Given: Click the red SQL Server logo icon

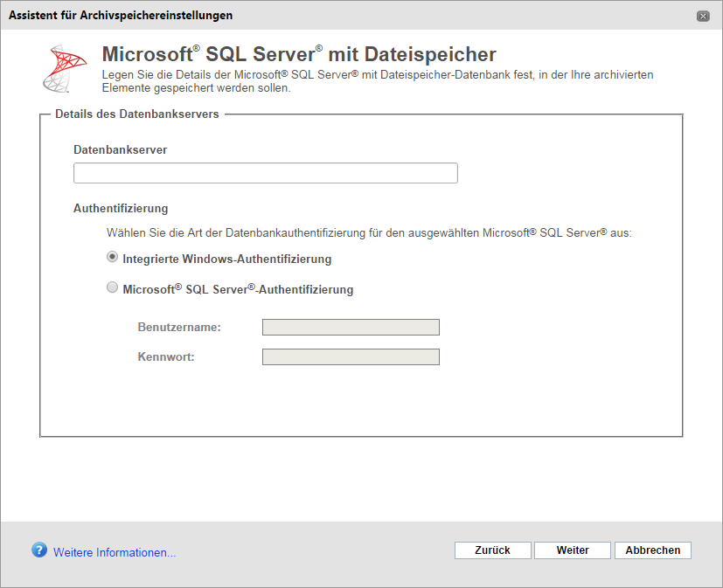Looking at the screenshot, I should coord(65,69).
